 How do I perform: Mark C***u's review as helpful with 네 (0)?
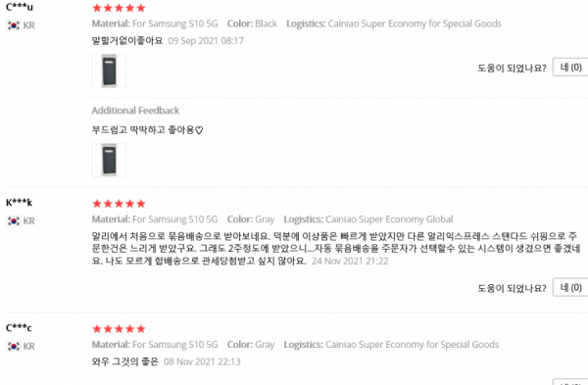pos(570,67)
